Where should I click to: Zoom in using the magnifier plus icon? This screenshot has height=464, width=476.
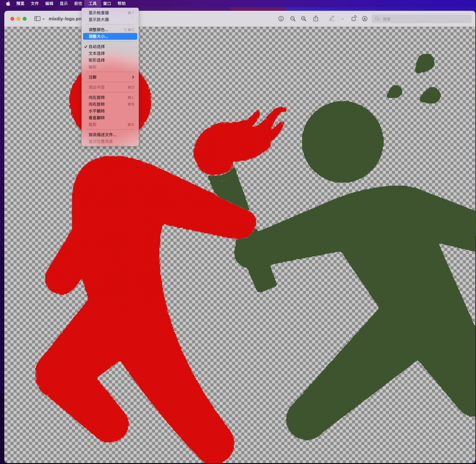click(304, 19)
